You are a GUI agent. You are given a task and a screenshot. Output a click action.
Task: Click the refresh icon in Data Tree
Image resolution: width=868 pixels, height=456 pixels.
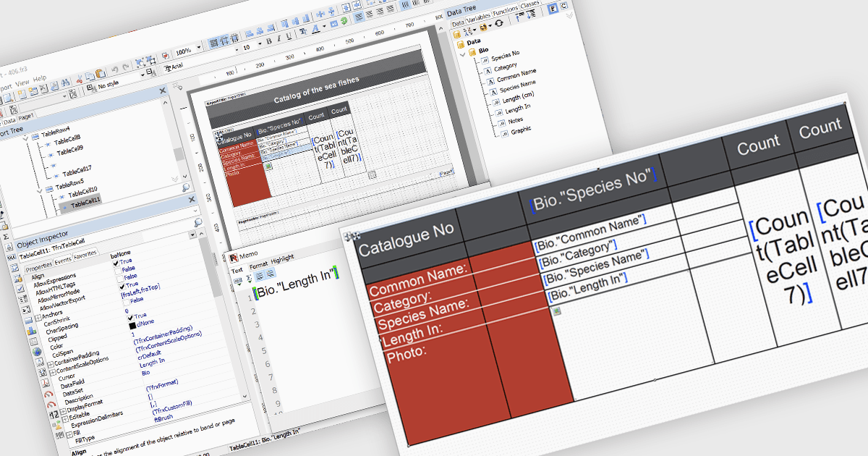point(499,23)
